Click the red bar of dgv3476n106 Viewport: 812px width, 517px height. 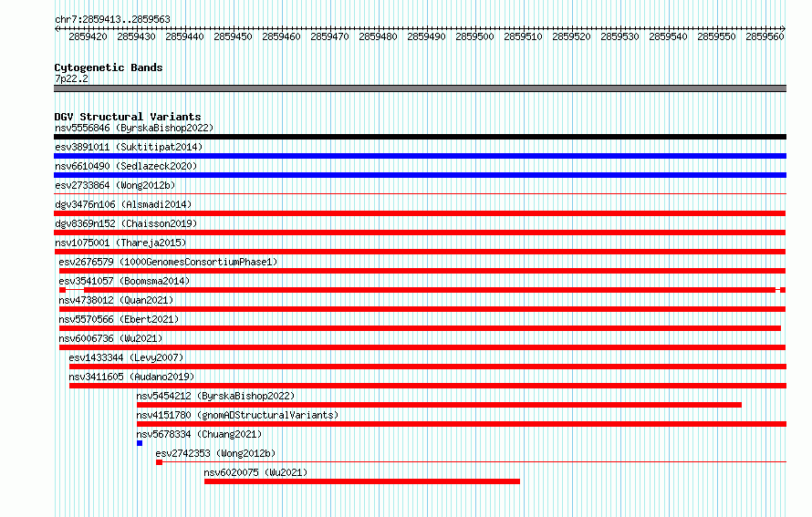[x=420, y=213]
